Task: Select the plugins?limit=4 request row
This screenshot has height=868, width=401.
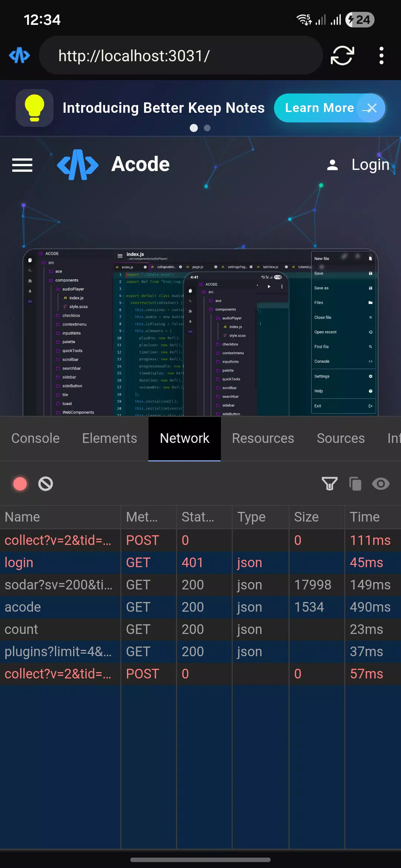Action: [x=200, y=652]
